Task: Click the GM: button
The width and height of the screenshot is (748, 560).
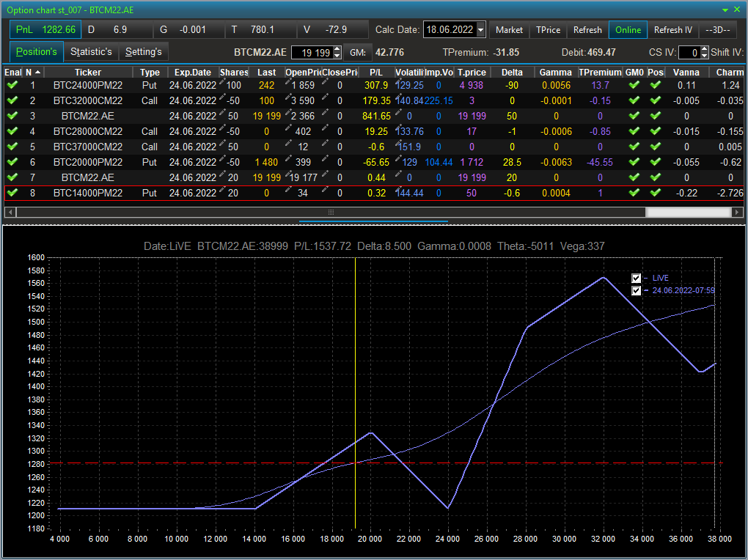Action: (358, 53)
